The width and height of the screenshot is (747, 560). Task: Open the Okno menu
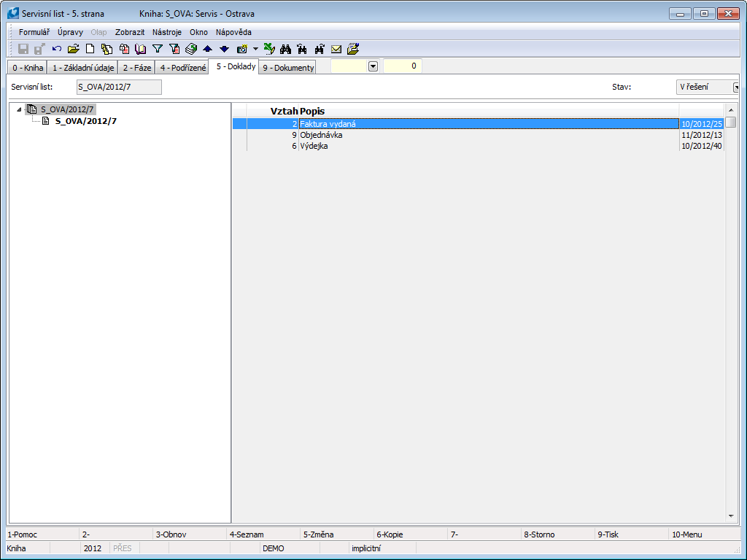198,32
